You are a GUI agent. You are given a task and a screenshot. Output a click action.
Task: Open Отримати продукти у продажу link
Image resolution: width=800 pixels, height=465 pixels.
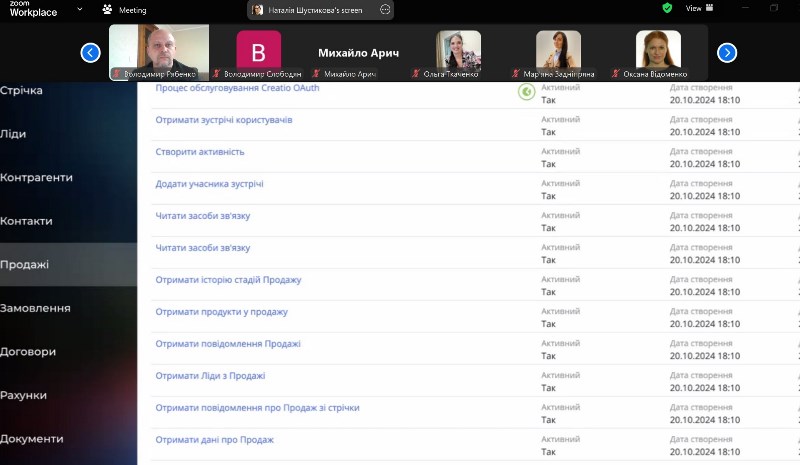tap(221, 312)
